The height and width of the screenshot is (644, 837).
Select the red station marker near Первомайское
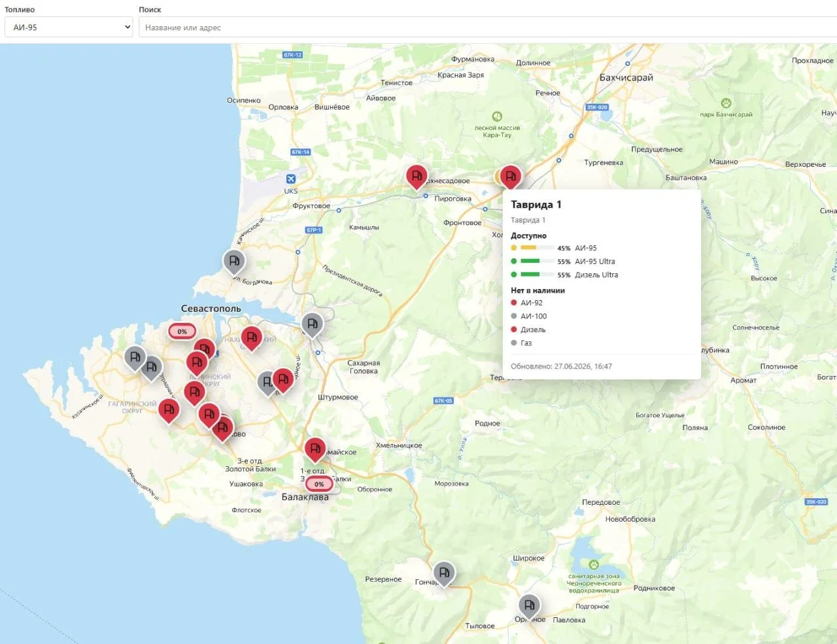pyautogui.click(x=315, y=449)
